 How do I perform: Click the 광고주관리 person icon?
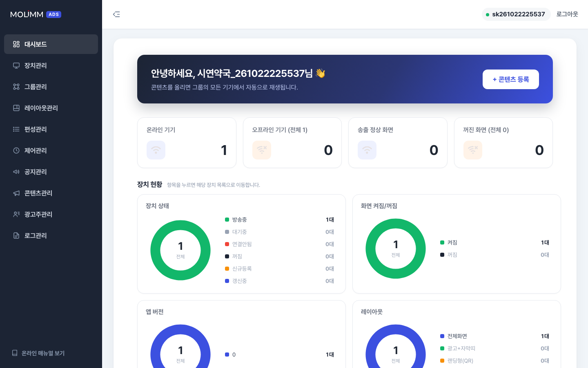point(16,214)
